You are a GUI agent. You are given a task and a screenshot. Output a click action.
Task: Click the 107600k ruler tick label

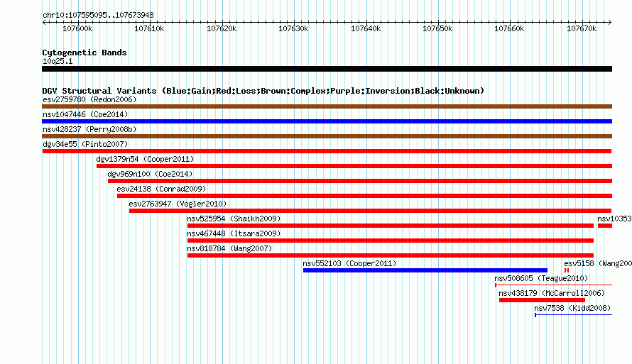pyautogui.click(x=77, y=28)
